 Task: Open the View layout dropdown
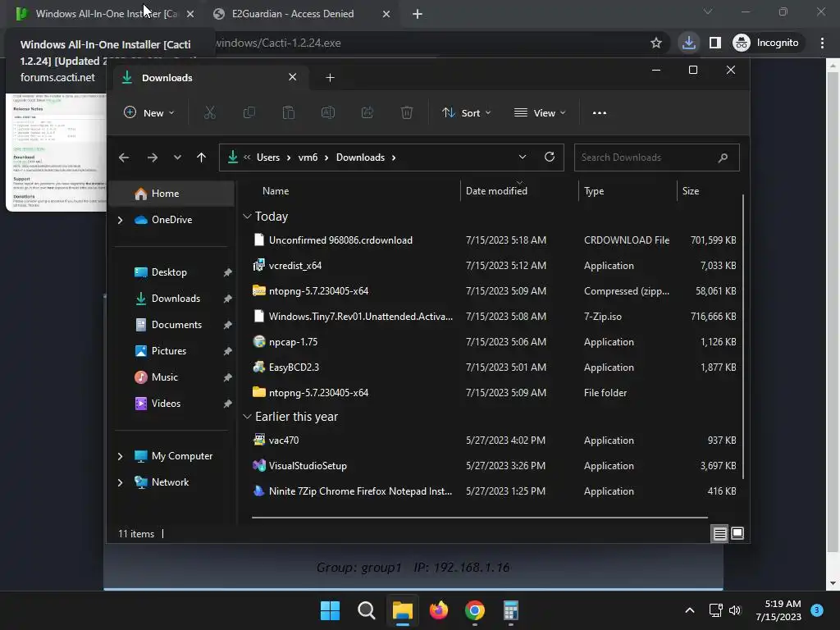click(540, 113)
